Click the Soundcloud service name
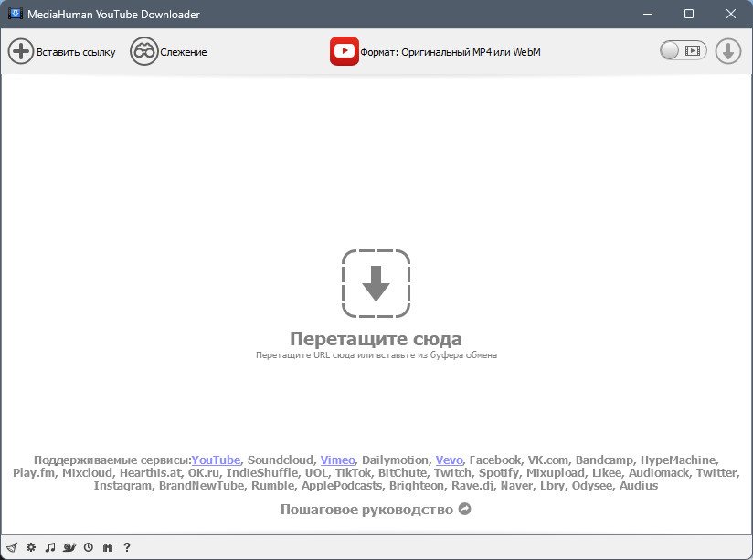 [x=281, y=460]
